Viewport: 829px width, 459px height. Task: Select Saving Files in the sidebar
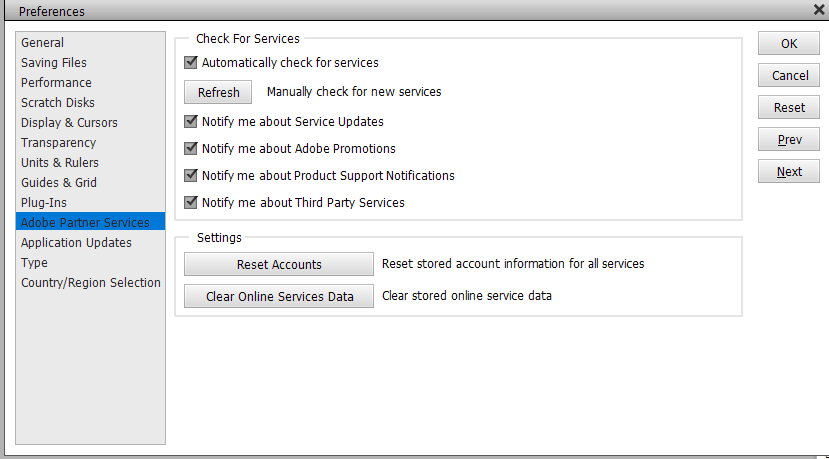point(54,63)
